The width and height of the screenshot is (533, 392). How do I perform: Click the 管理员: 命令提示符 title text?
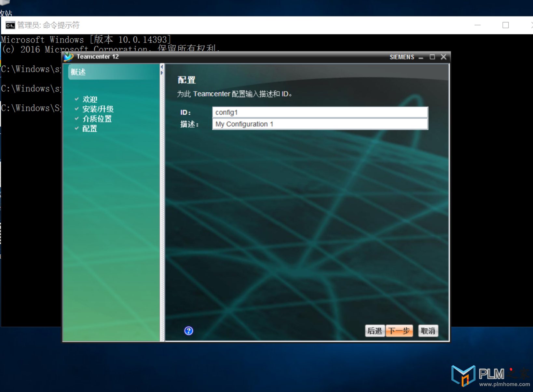pyautogui.click(x=48, y=25)
